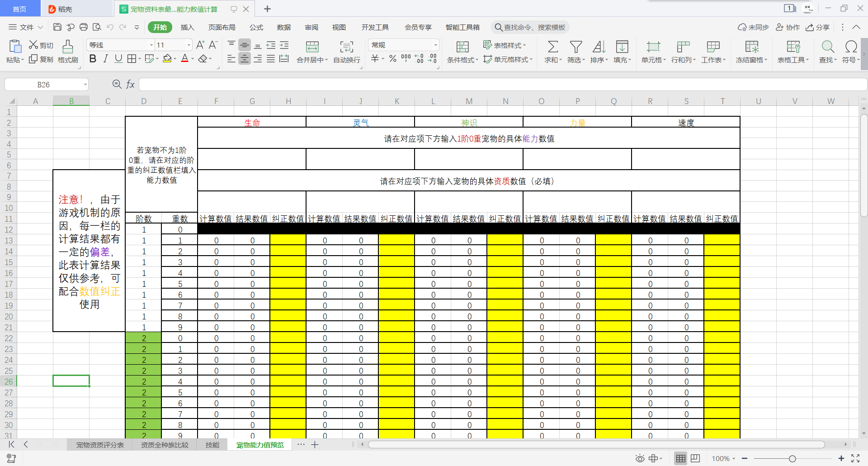Click the Conditional Formatting (条件格式) icon
Image resolution: width=868 pixels, height=466 pixels.
click(462, 47)
